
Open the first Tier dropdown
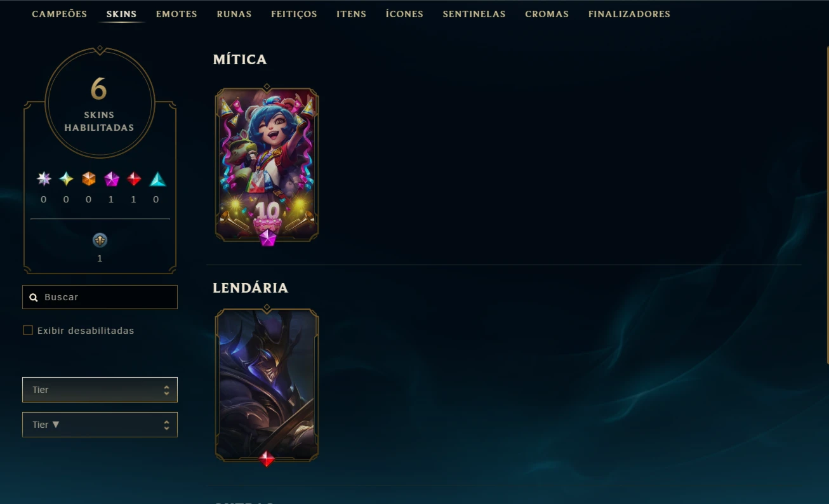point(100,390)
